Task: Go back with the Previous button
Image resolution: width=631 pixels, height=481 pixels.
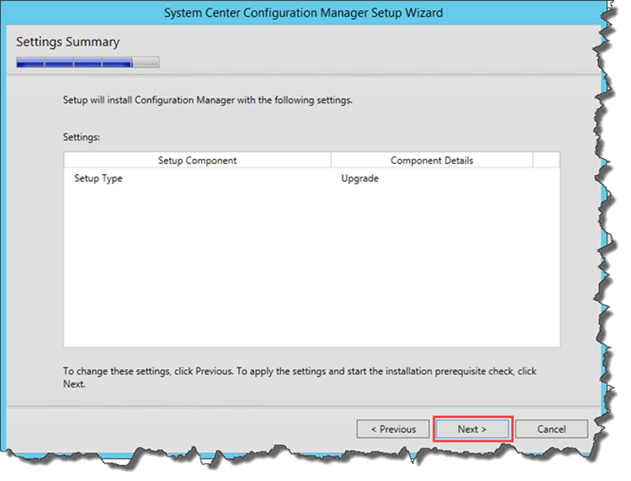Action: (393, 429)
